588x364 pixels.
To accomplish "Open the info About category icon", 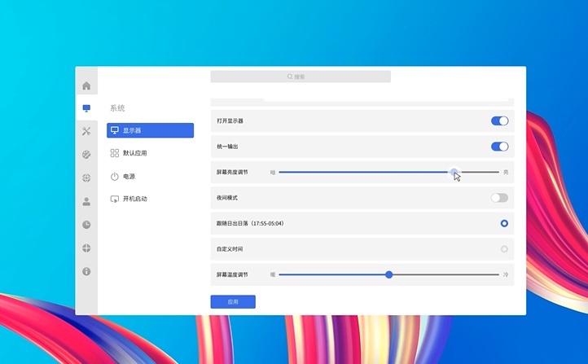I will point(86,271).
